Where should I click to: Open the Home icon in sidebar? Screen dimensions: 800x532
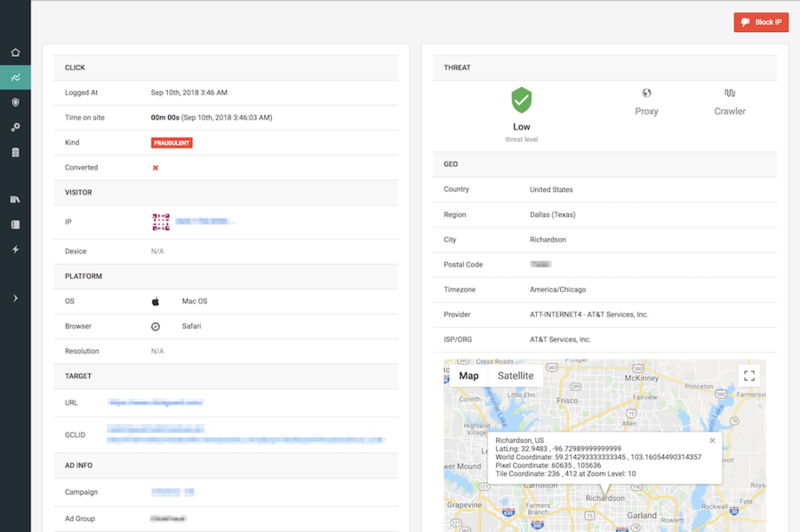(x=15, y=52)
